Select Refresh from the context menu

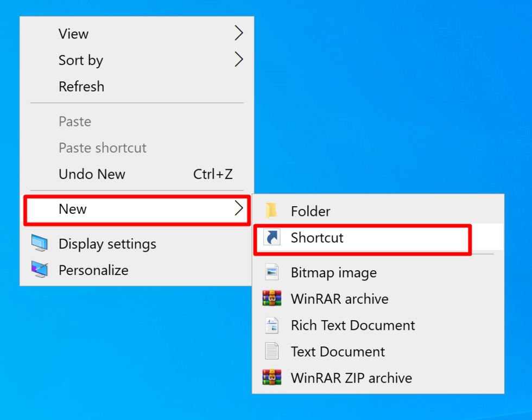click(81, 86)
